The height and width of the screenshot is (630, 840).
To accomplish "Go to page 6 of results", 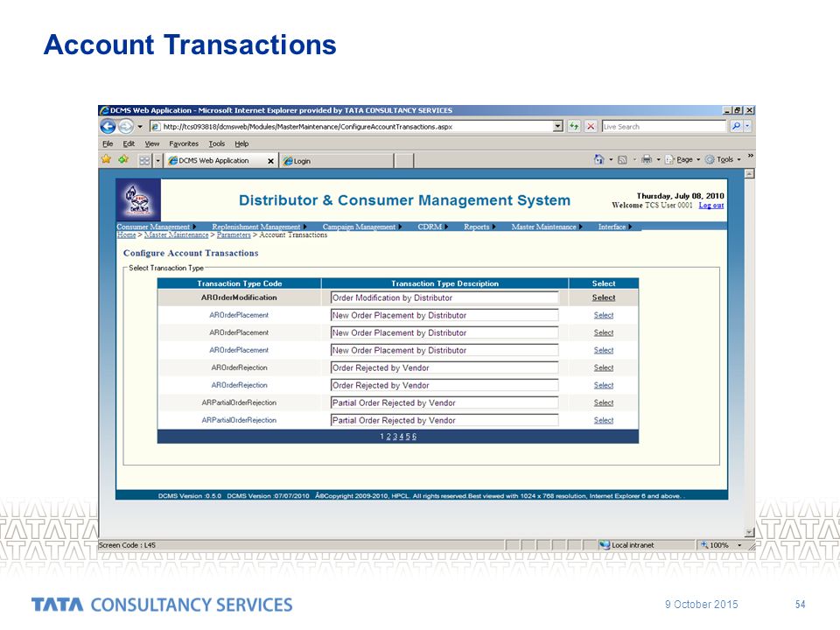I will 414,437.
